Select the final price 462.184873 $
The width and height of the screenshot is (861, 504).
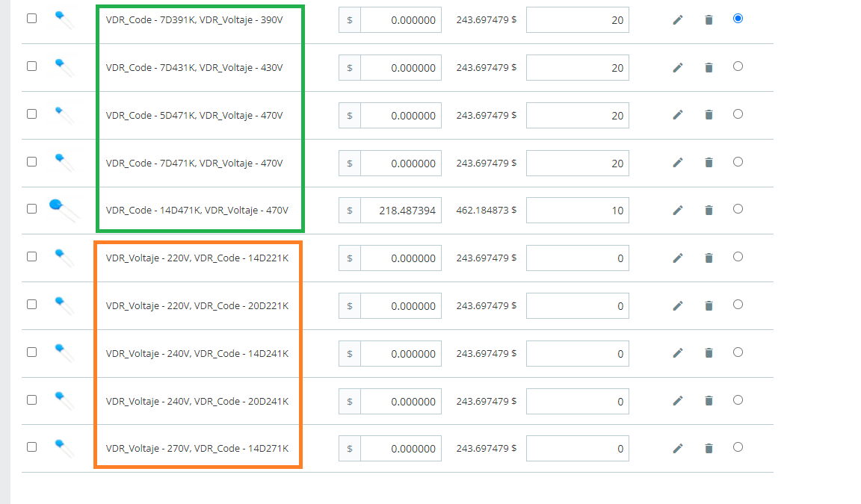(x=487, y=210)
